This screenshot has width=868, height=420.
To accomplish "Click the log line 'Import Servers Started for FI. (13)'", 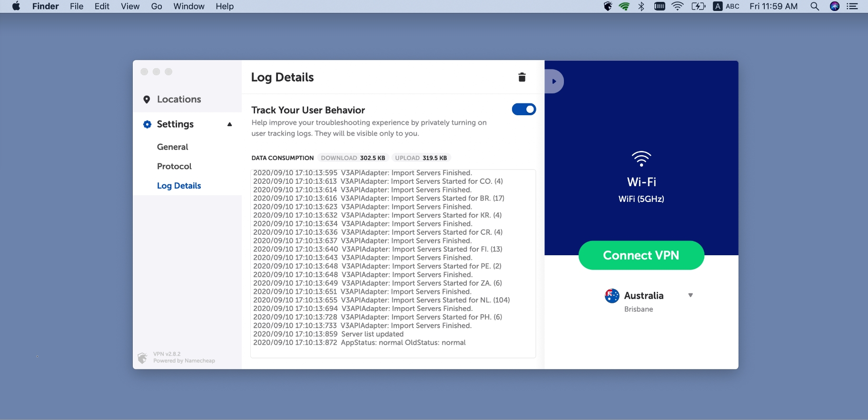I will coord(378,250).
